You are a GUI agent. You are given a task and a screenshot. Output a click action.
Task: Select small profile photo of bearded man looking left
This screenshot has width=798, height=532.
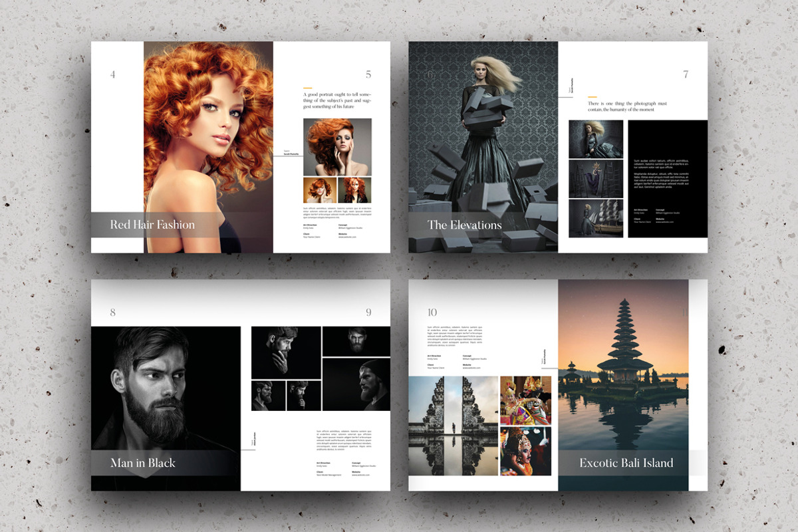[x=268, y=396]
